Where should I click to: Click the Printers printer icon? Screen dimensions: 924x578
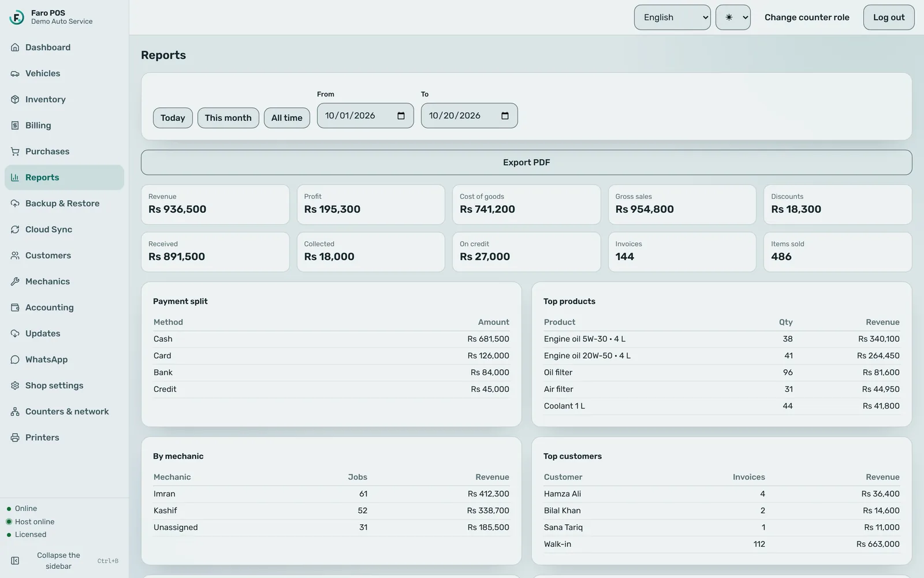pyautogui.click(x=15, y=438)
